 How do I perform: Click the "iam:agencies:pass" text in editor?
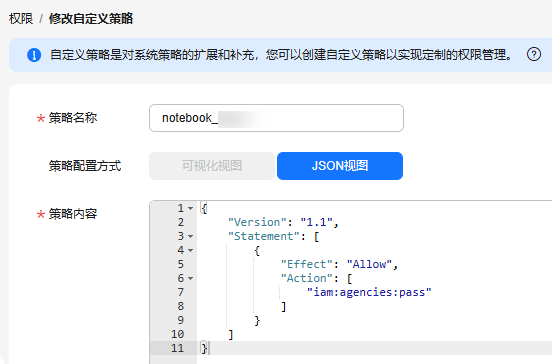pos(369,292)
